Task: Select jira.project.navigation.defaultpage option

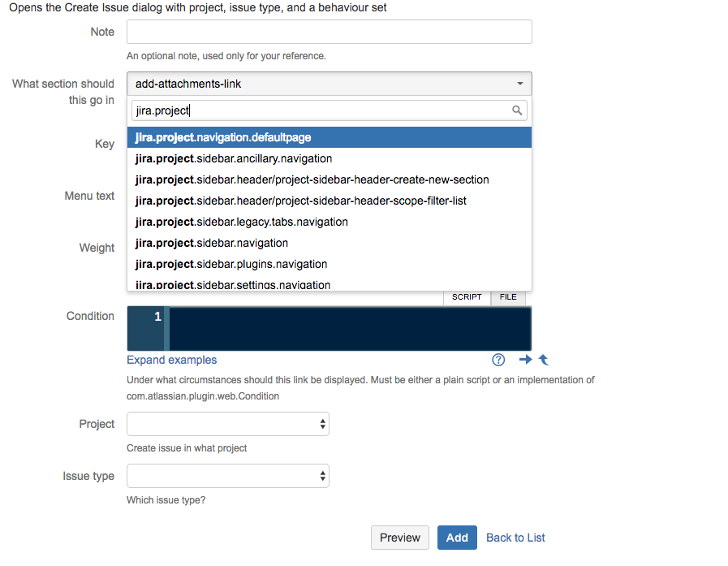Action: coord(329,137)
